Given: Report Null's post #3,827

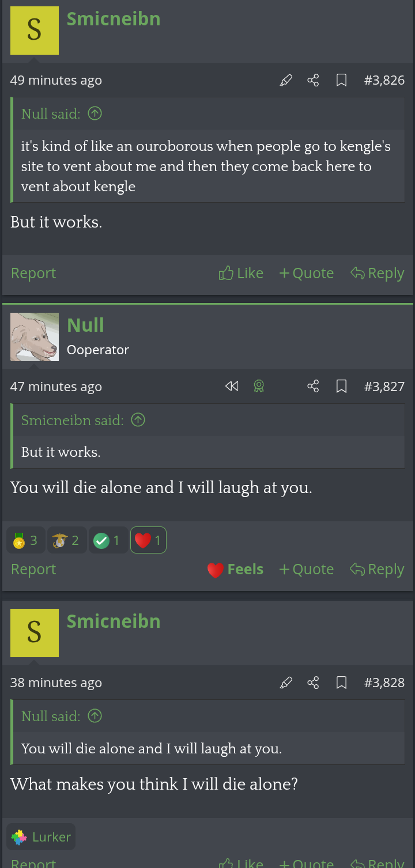Looking at the screenshot, I should pyautogui.click(x=33, y=569).
